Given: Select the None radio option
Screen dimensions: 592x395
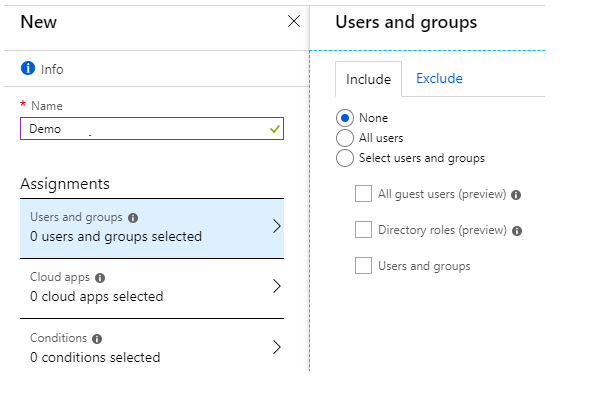Looking at the screenshot, I should [345, 118].
